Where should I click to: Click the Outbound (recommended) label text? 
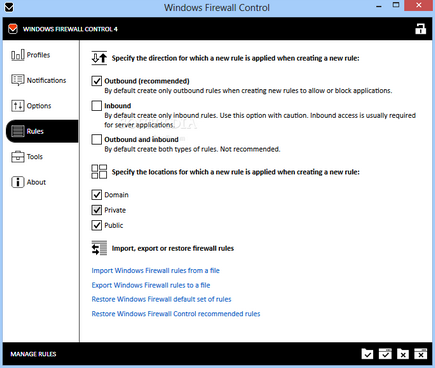tap(147, 81)
